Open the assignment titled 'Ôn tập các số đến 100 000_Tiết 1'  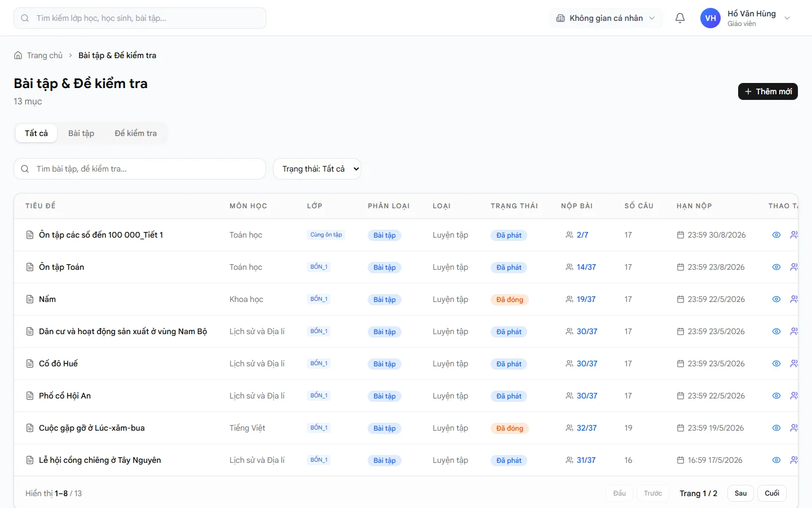(101, 235)
